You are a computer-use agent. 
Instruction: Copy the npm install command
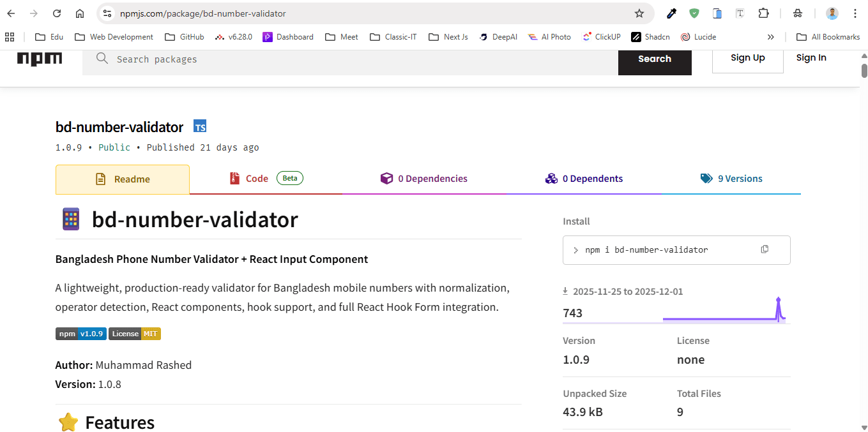[765, 250]
